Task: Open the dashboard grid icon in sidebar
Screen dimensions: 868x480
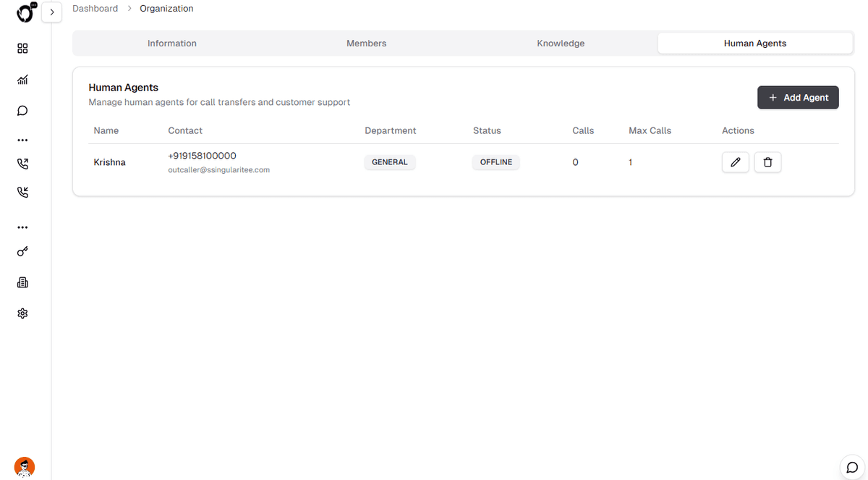Action: point(22,49)
